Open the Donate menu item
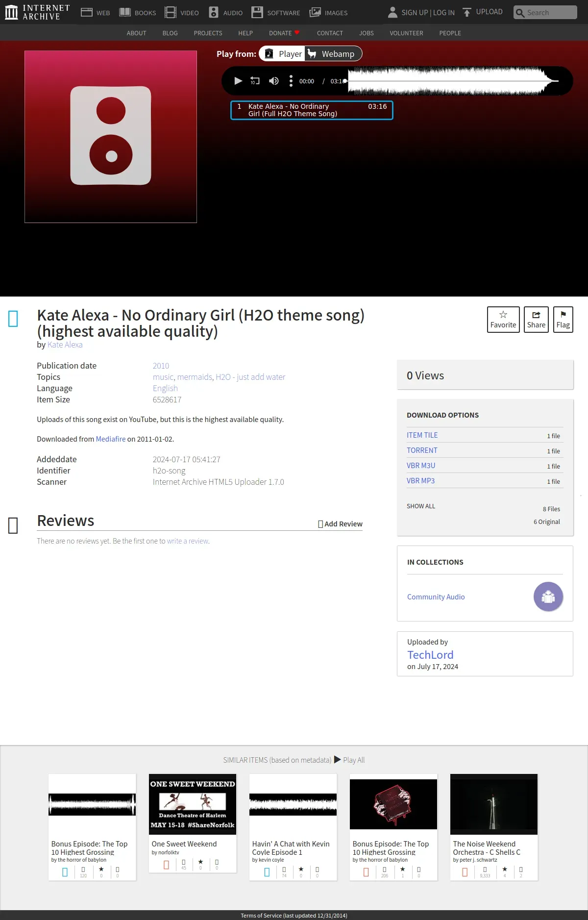Image resolution: width=588 pixels, height=920 pixels. point(284,33)
